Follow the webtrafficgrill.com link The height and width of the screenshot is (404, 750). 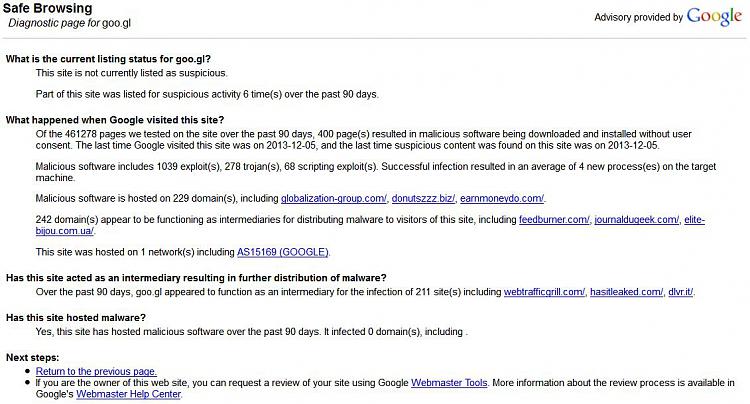544,292
